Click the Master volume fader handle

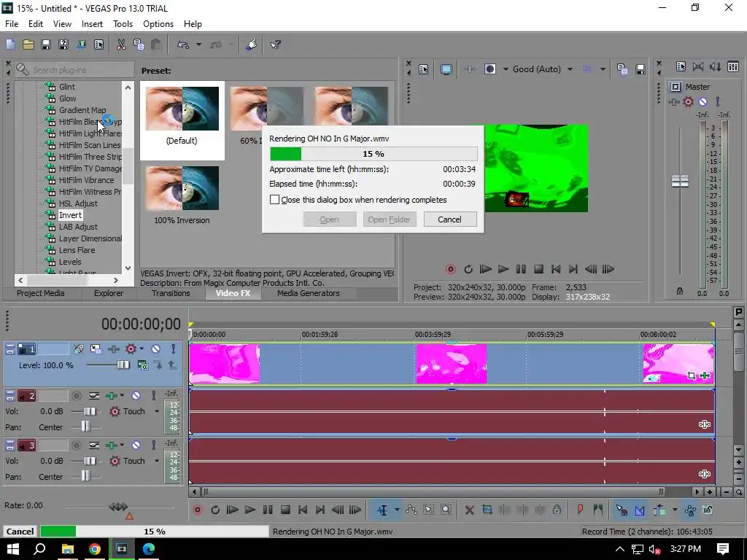tap(680, 182)
